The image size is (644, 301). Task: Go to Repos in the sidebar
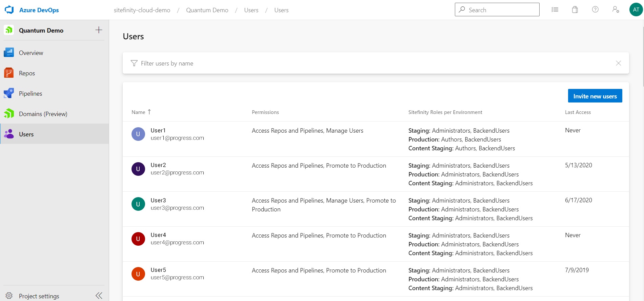(x=27, y=73)
